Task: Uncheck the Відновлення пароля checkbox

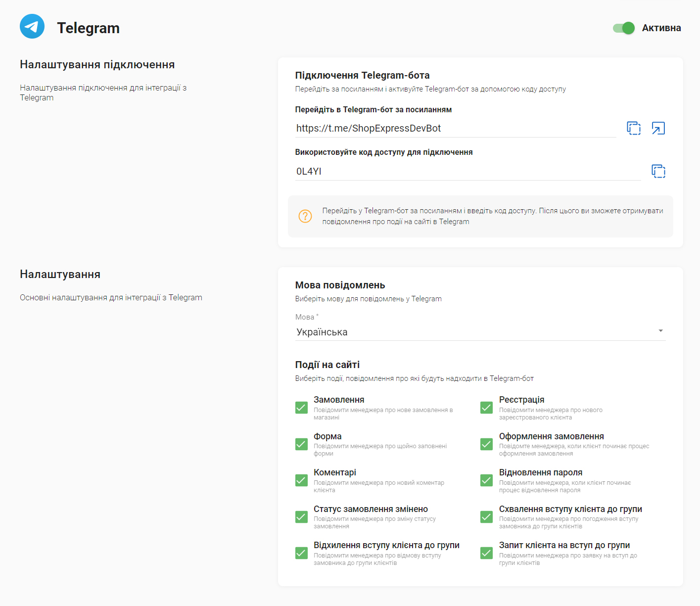Action: [486, 480]
